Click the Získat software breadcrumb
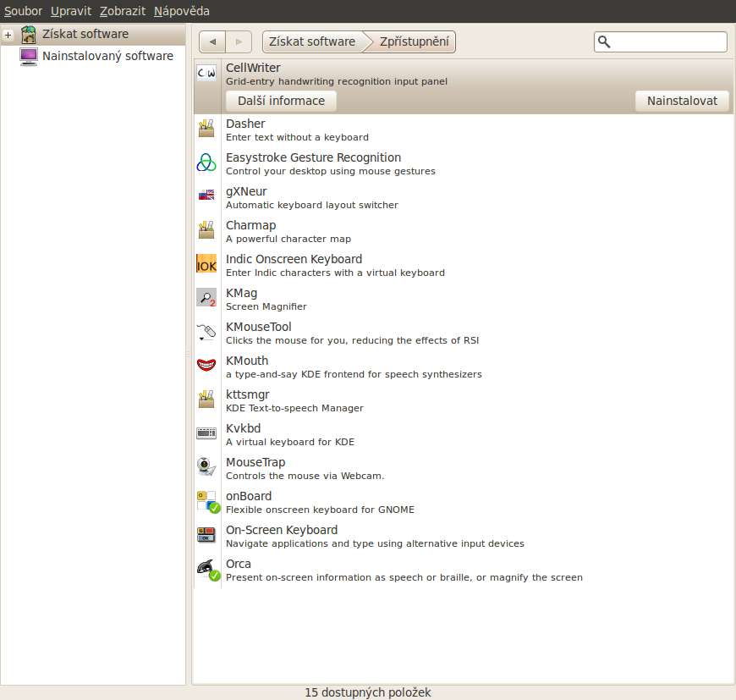Viewport: 736px width, 700px height. (312, 41)
